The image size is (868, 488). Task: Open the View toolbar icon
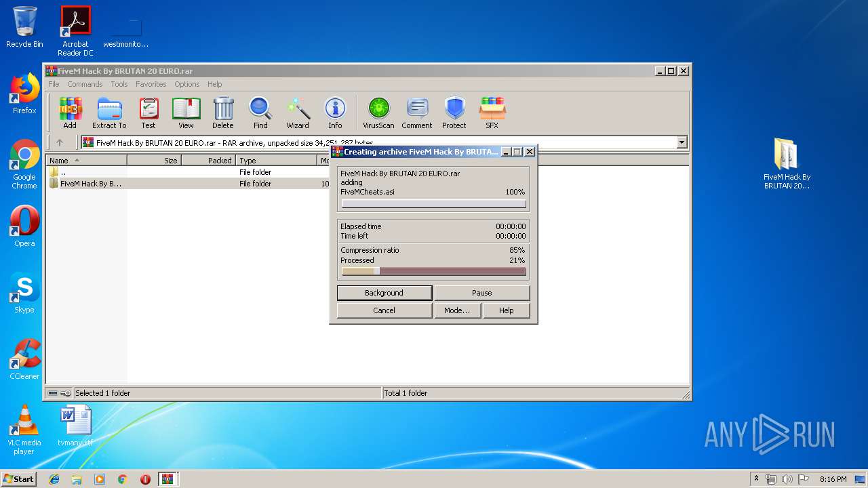coord(186,113)
